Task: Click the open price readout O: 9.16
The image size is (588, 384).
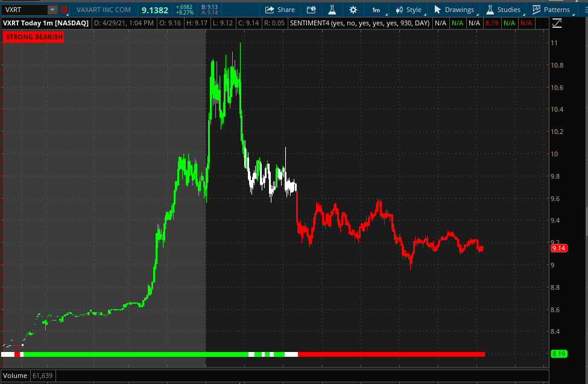Action: (x=170, y=23)
